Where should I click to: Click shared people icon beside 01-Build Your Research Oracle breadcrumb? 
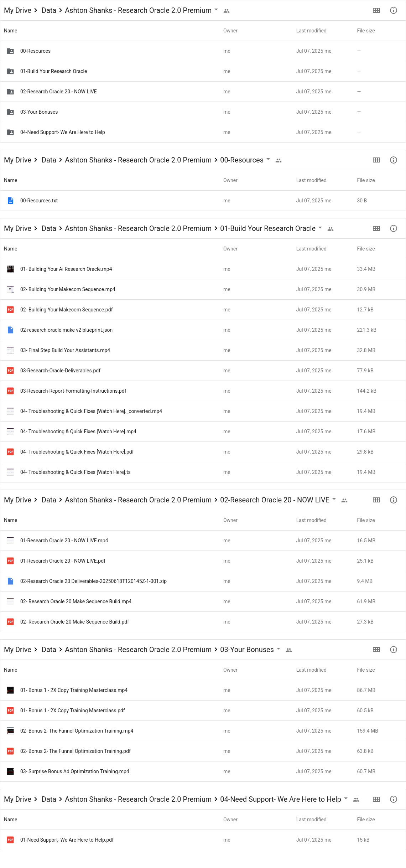click(x=330, y=229)
